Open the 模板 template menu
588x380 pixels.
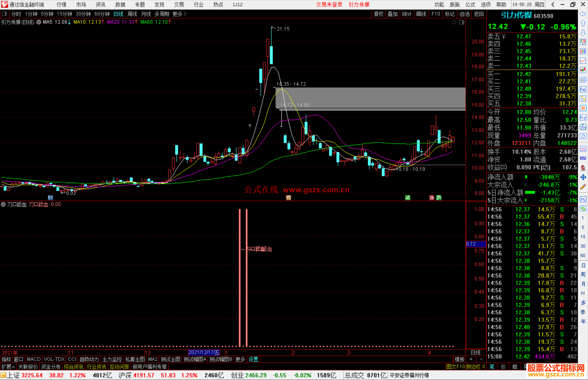pyautogui.click(x=460, y=359)
